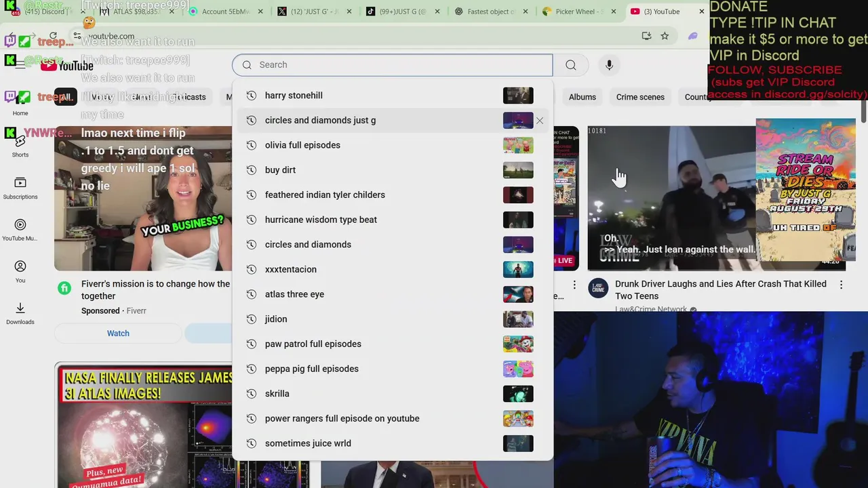Choose 'skrilla' from search history
Image resolution: width=868 pixels, height=488 pixels.
pyautogui.click(x=392, y=394)
